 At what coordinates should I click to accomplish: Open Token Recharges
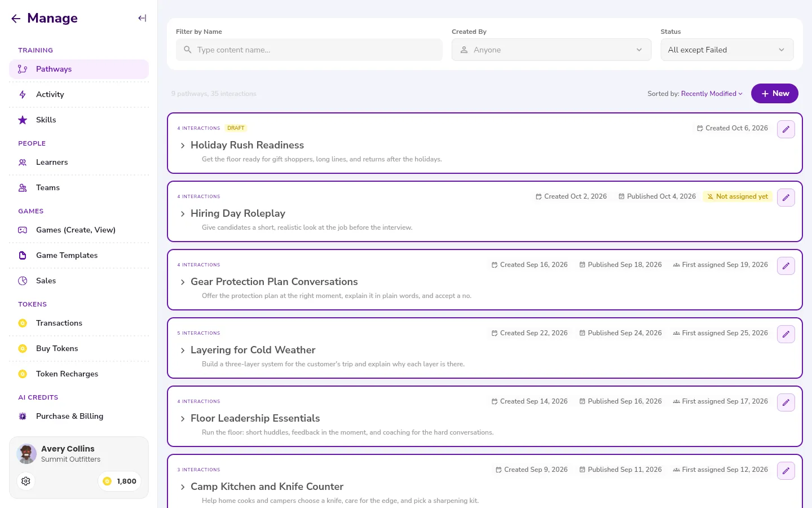(x=79, y=374)
